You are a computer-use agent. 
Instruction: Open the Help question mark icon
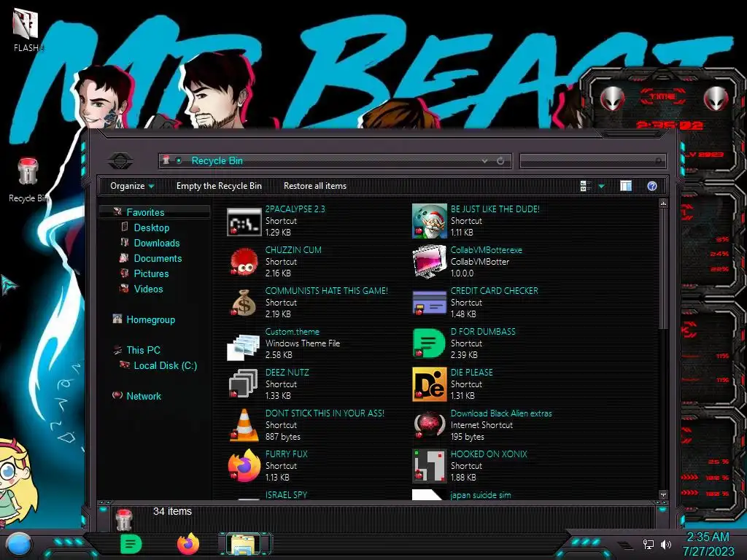[x=652, y=186]
